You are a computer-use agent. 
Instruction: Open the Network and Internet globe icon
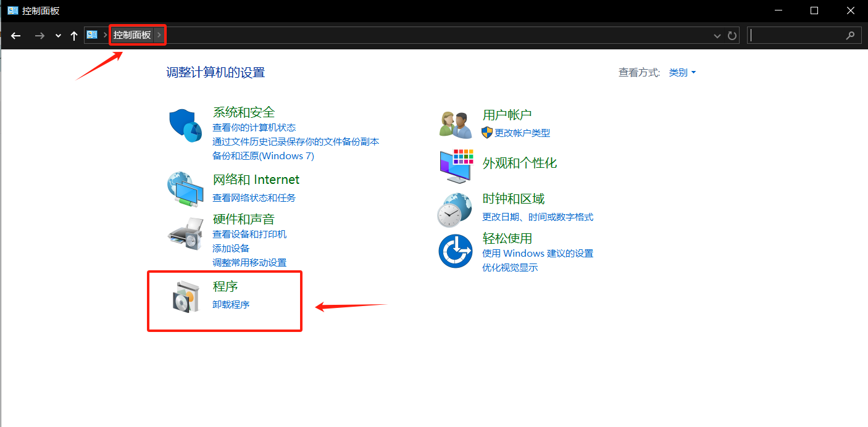(x=185, y=189)
